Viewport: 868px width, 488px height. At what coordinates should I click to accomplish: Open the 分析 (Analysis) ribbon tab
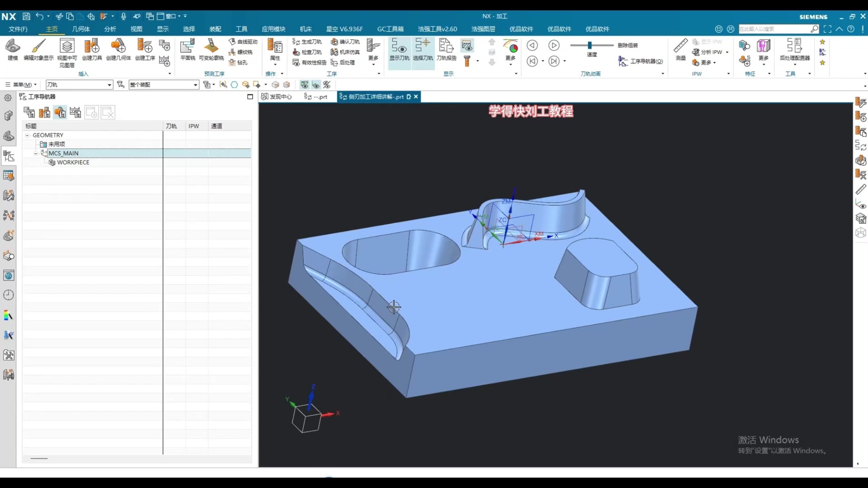[x=110, y=29]
